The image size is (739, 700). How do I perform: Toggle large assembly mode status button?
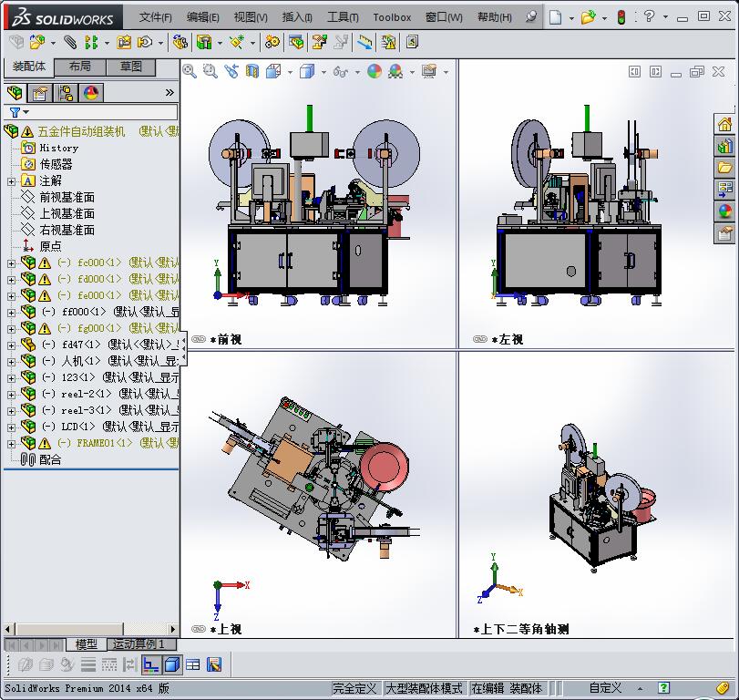423,688
